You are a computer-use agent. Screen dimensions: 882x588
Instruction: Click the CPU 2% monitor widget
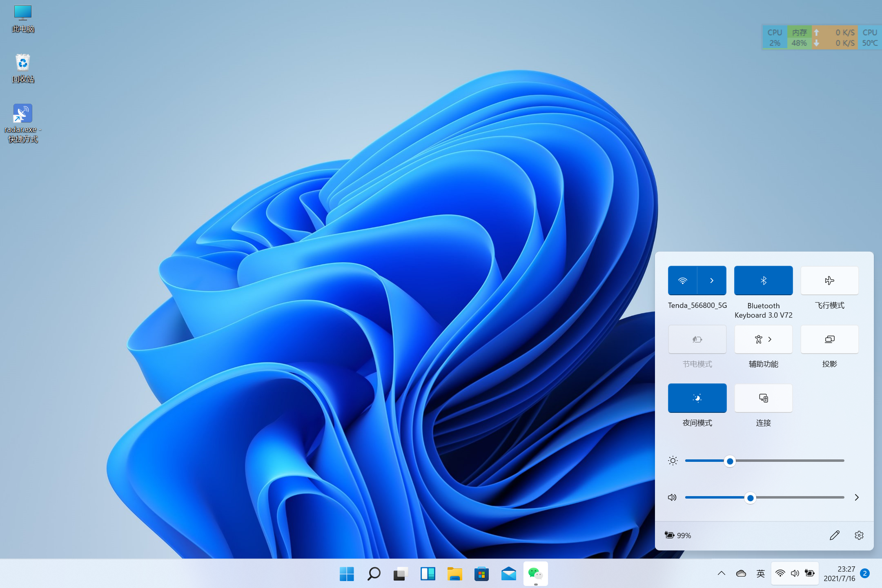click(775, 38)
